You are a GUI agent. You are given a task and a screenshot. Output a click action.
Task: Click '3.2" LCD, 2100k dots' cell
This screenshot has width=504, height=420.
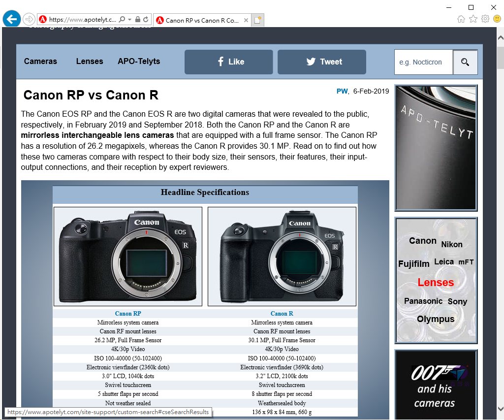coord(282,376)
